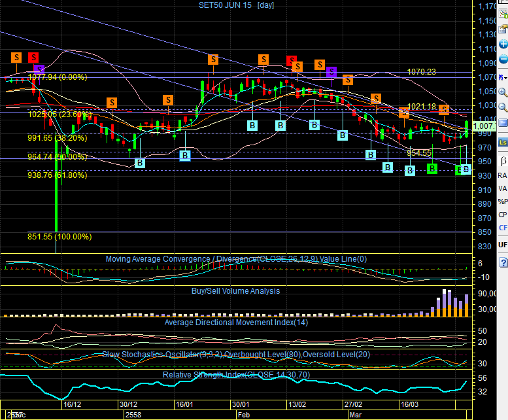The height and width of the screenshot is (420, 508).
Task: Click the chart title SET50 JUN 15 [day]
Action: tap(236, 5)
